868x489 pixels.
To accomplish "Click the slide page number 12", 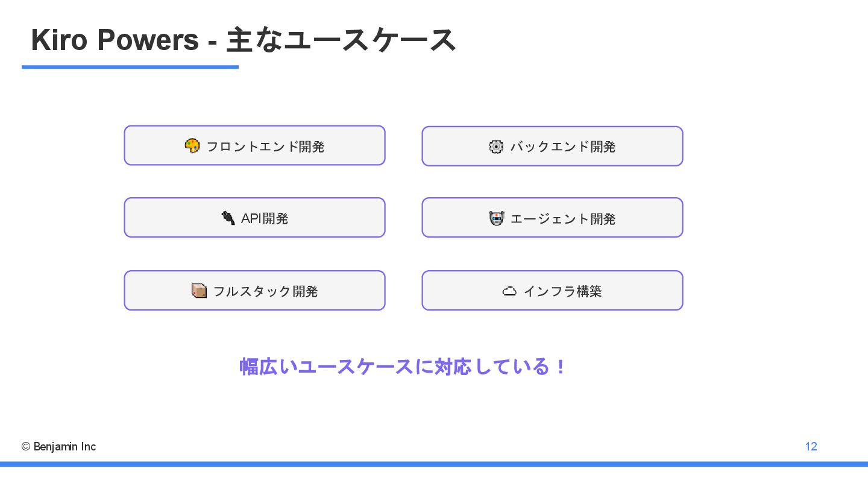I will coord(811,447).
